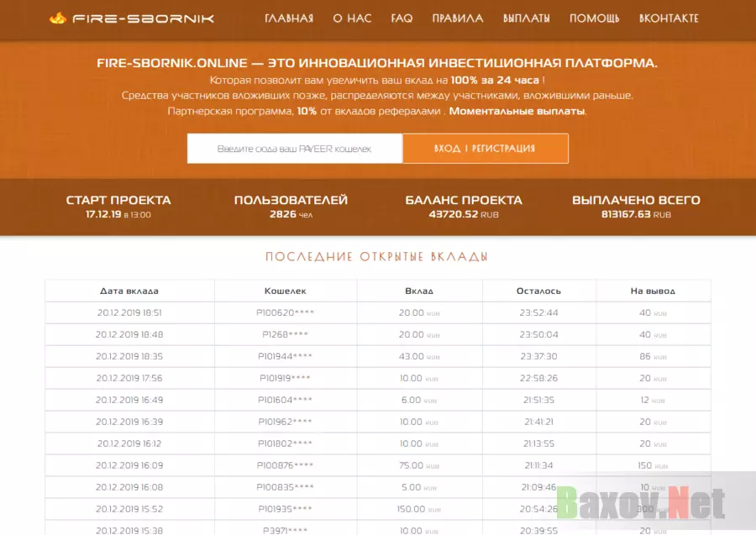Select the remaining time 21:41:21
756x535 pixels.
pos(538,422)
